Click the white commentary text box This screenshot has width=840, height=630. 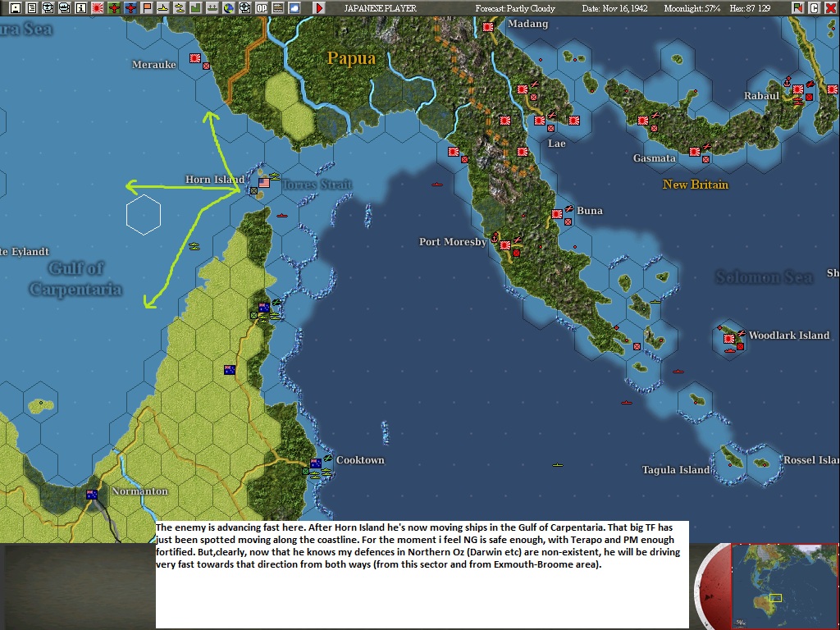(422, 574)
